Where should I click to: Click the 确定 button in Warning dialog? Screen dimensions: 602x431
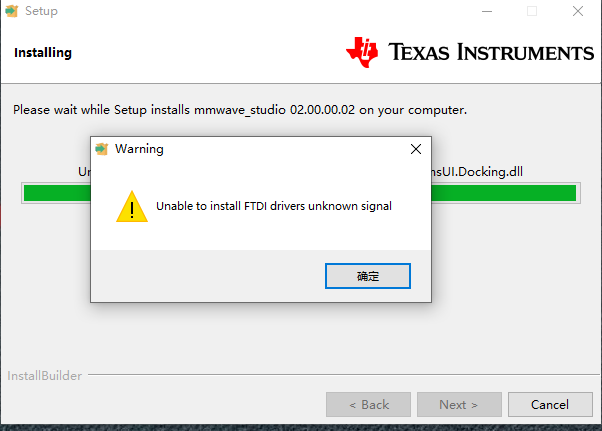(x=367, y=276)
